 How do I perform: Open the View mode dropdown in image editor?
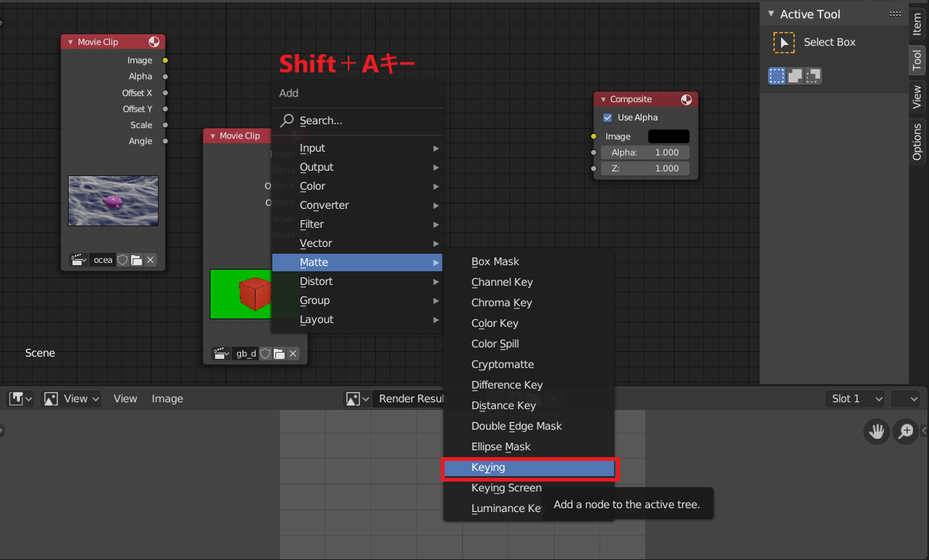coord(72,398)
